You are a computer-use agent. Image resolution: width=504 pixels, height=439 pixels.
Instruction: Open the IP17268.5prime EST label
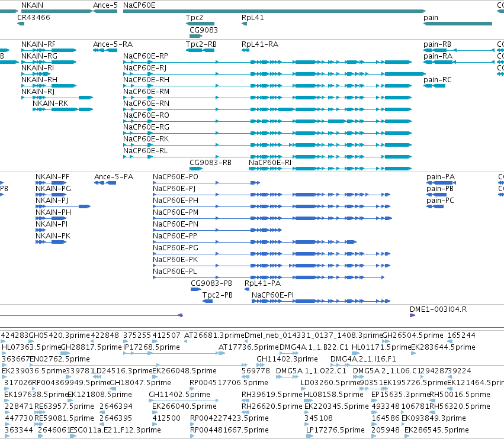[x=152, y=347]
